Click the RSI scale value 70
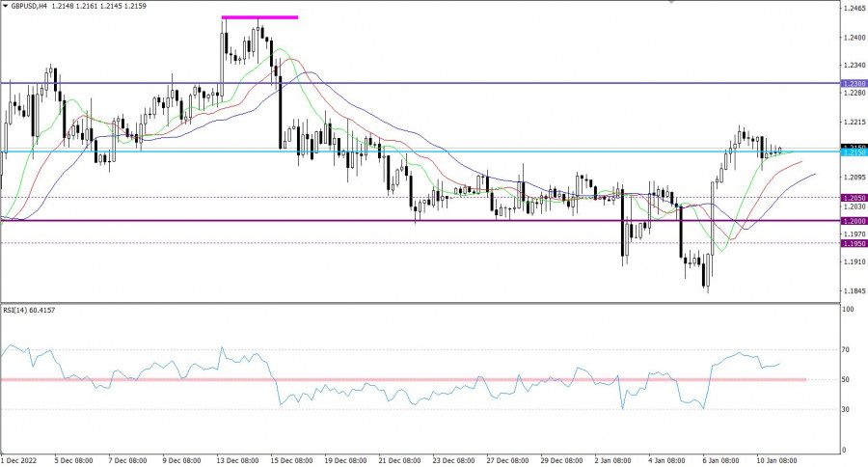The image size is (868, 467). (847, 350)
